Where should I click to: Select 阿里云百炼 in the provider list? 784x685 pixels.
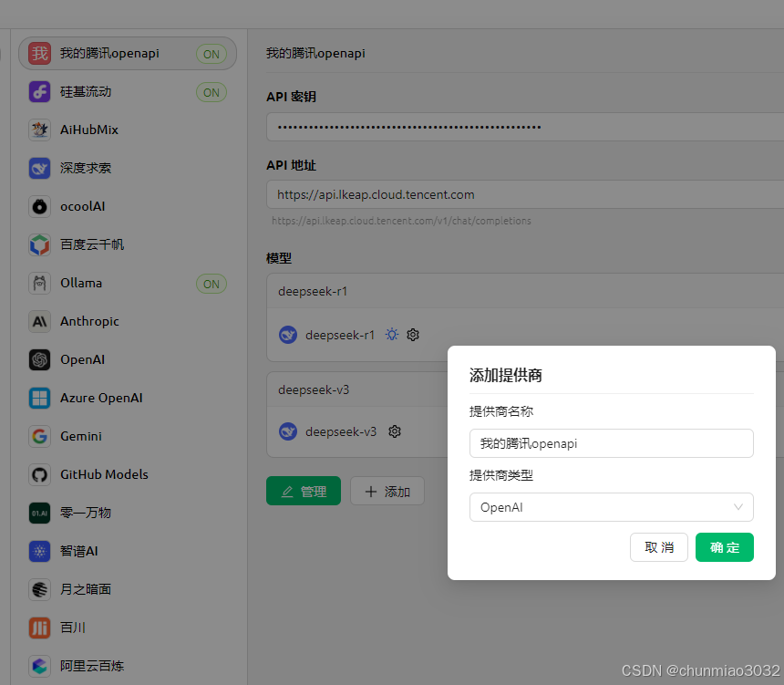pyautogui.click(x=128, y=666)
